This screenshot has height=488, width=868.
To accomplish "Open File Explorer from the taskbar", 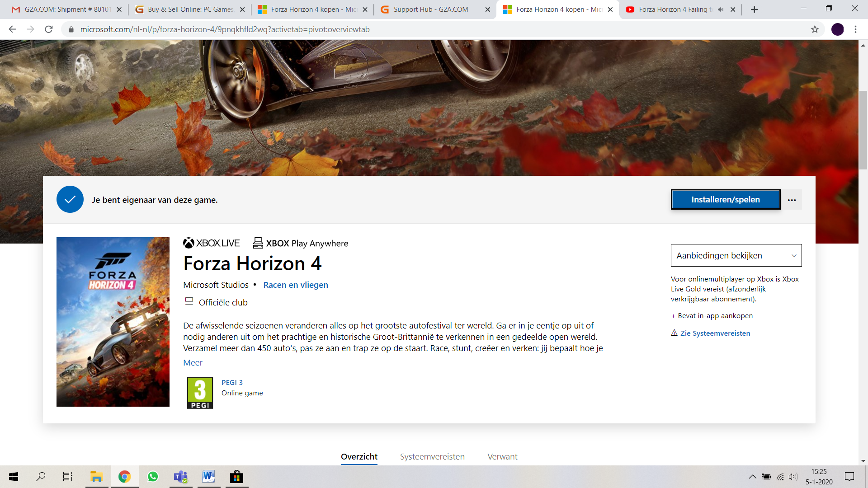I will coord(96,477).
